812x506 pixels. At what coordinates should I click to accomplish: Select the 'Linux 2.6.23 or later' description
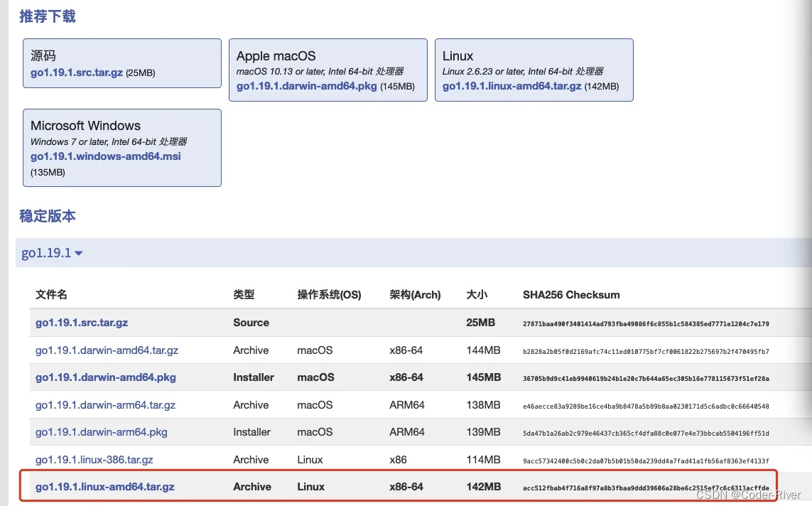(523, 72)
